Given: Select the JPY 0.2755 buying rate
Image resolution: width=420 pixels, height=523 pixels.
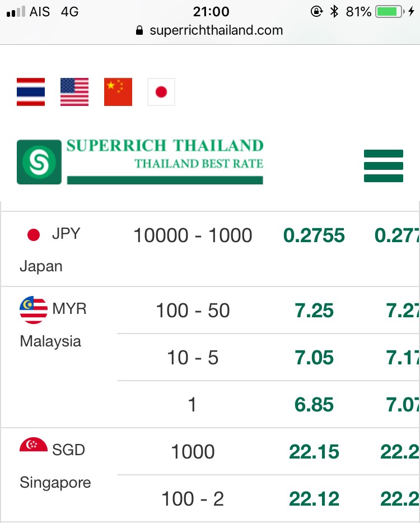Looking at the screenshot, I should 314,235.
